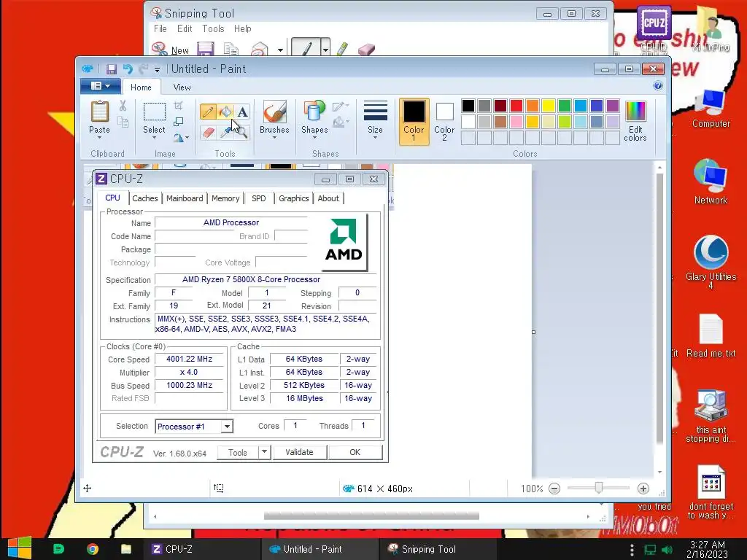Select the Highlighter in Snipping Tool
This screenshot has height=560, width=747.
[x=342, y=49]
